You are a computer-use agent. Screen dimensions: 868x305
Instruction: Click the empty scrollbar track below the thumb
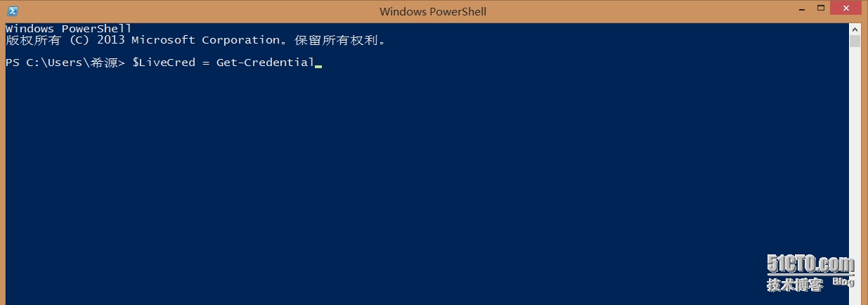tap(855, 176)
